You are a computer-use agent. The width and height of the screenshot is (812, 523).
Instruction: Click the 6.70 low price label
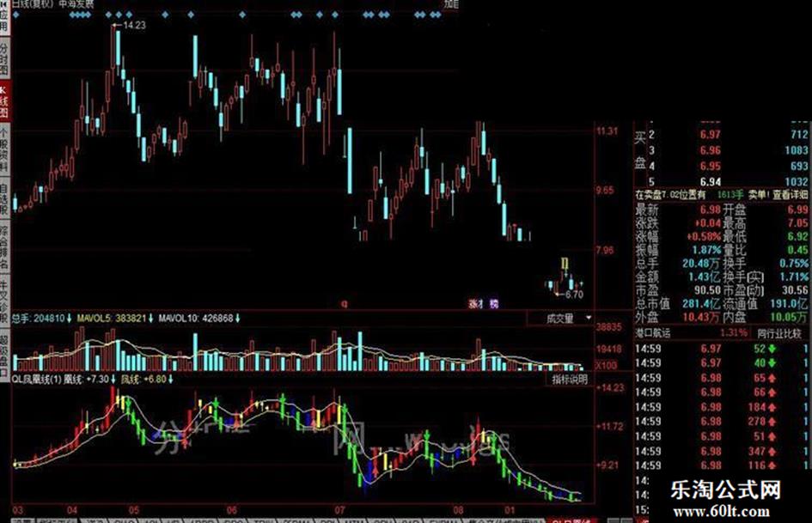click(574, 295)
